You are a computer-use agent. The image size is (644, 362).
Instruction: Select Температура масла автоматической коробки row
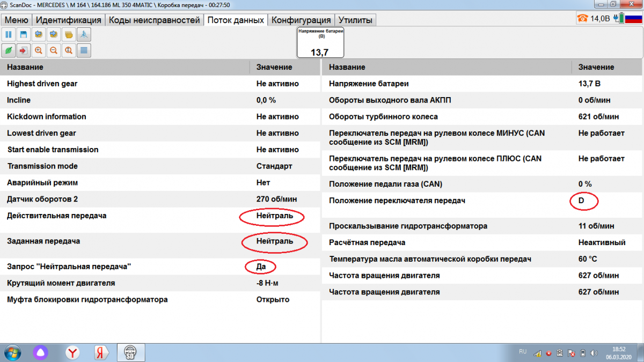tap(482, 259)
